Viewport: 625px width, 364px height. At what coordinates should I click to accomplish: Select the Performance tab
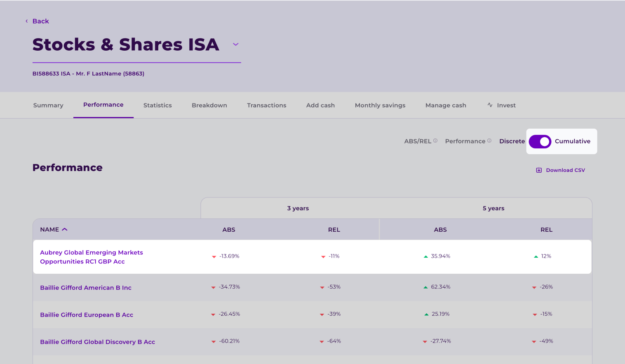click(x=103, y=105)
